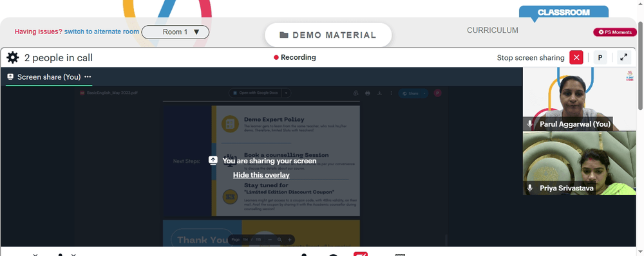Click the folder icon in Demo Material

click(284, 35)
